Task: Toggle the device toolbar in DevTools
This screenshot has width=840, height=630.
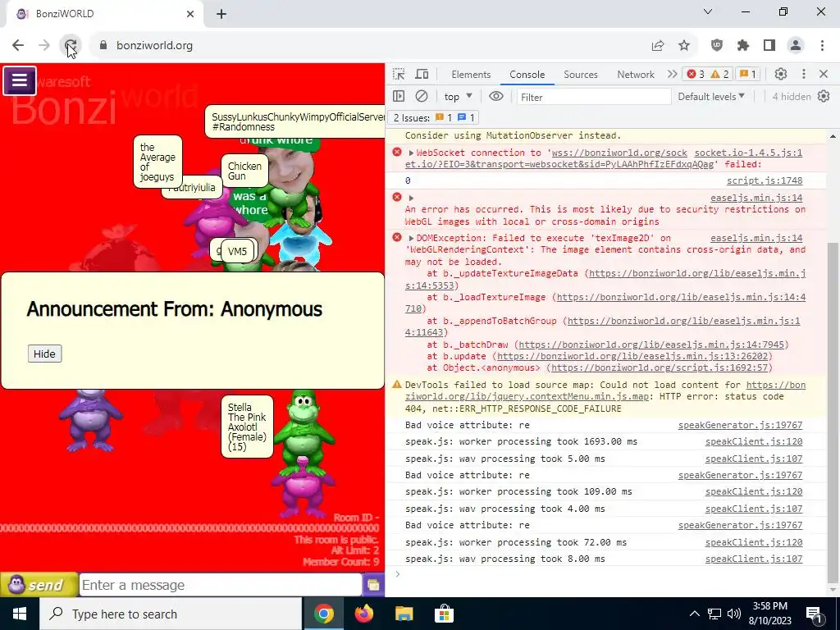Action: pos(422,74)
